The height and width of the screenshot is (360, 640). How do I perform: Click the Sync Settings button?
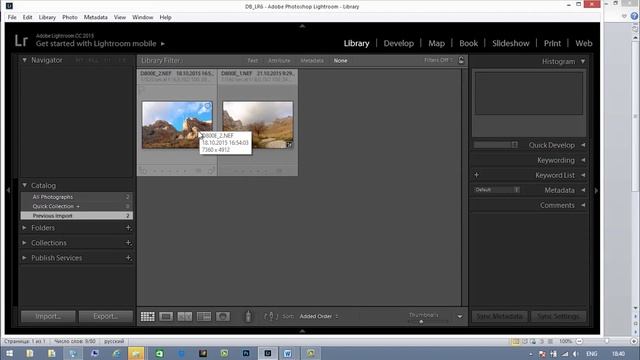[558, 316]
